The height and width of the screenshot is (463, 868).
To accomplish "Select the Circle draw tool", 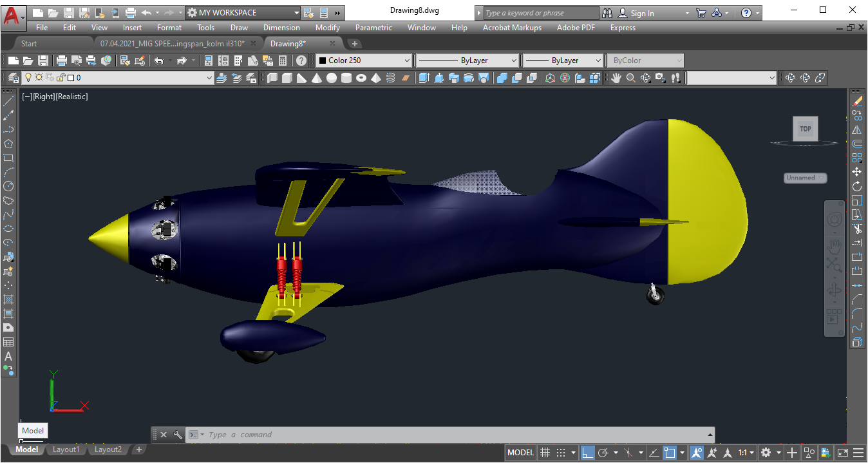I will pyautogui.click(x=8, y=186).
